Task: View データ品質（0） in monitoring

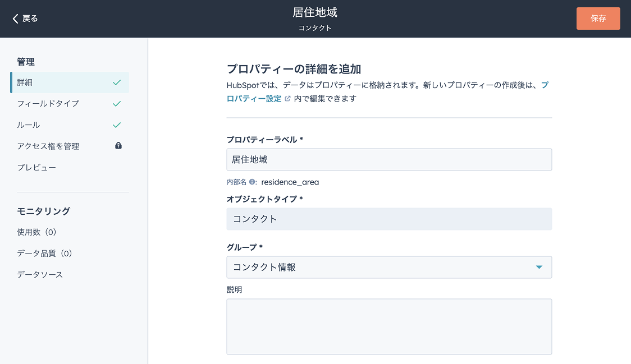Action: click(x=45, y=254)
